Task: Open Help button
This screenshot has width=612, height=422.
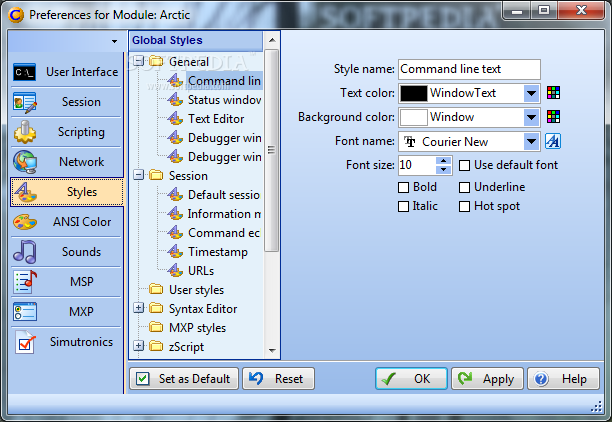Action: point(563,379)
